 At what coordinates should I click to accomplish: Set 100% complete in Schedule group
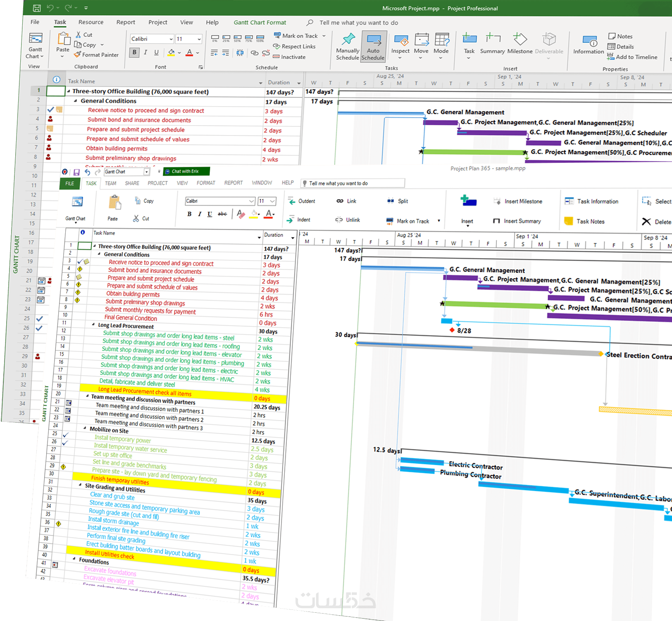tap(260, 39)
